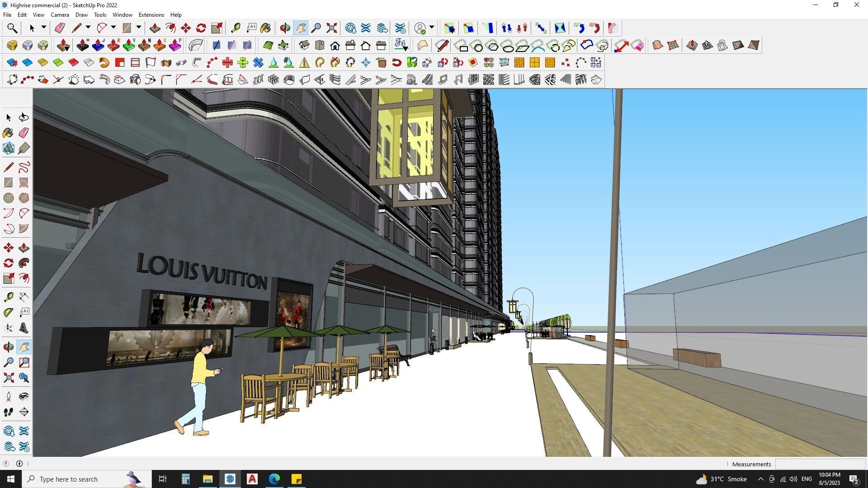Select the Paint Bucket in top toolbar
This screenshot has width=868, height=488.
[266, 28]
